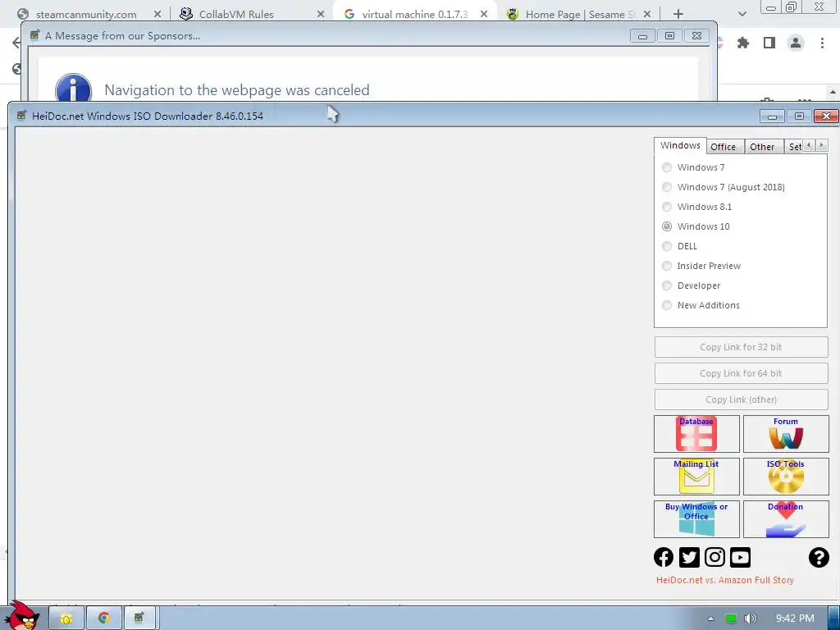Click Chrome back arrow button
This screenshot has height=630, width=840.
[x=16, y=43]
